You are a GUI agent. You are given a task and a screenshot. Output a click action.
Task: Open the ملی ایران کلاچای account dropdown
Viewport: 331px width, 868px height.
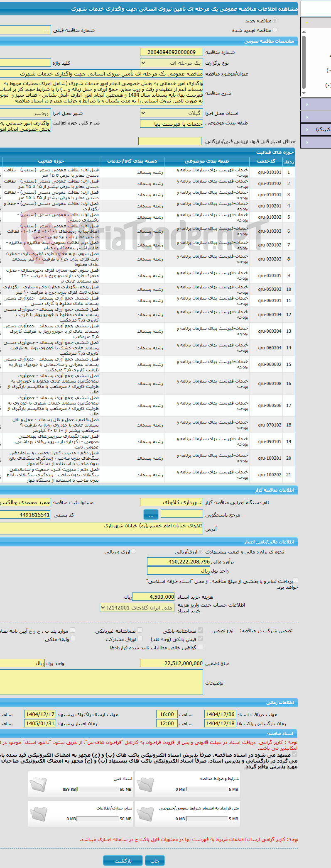tap(137, 607)
